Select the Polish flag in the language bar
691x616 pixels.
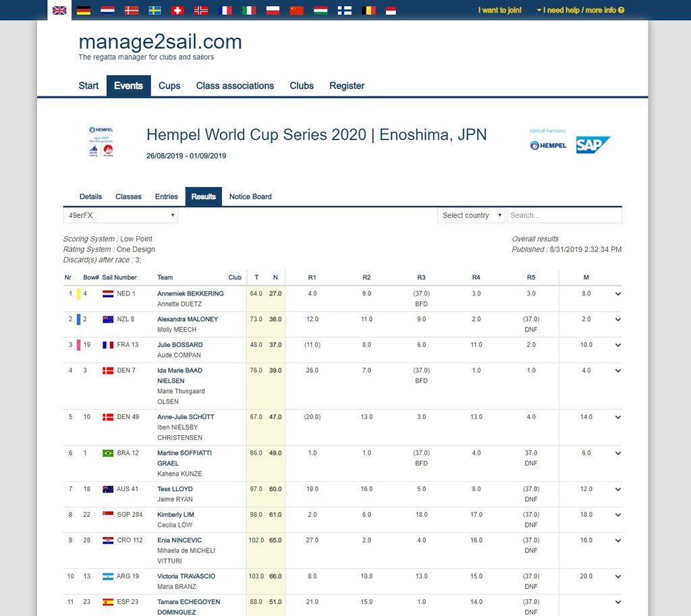pyautogui.click(x=273, y=10)
